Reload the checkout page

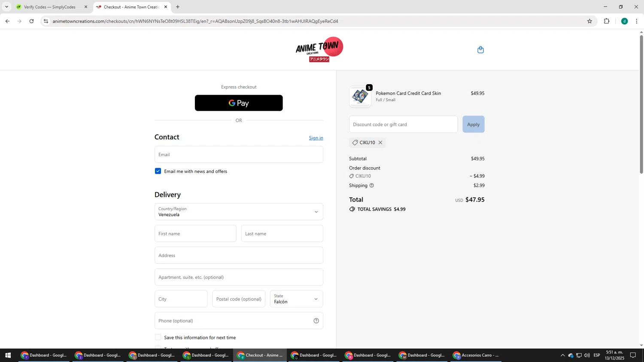tap(31, 21)
